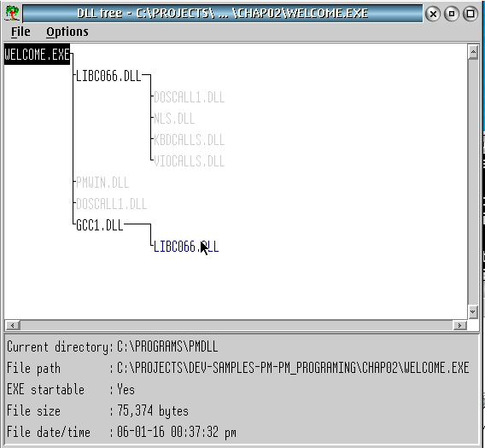Click the EXE startable value Yes
The width and height of the screenshot is (485, 448).
coord(126,390)
